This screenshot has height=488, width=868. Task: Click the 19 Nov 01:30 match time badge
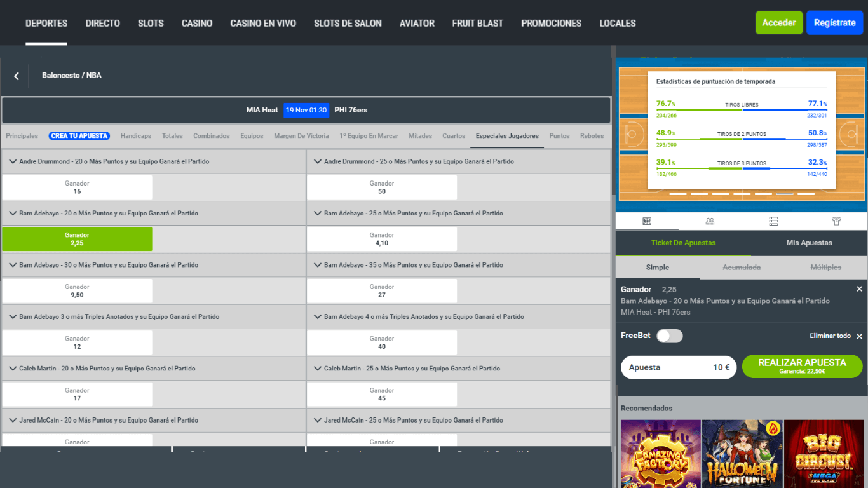(306, 110)
